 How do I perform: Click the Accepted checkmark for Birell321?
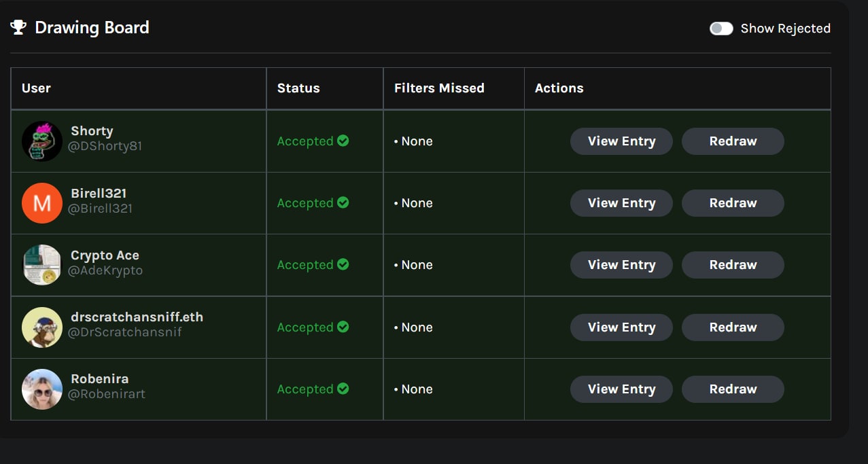(343, 202)
